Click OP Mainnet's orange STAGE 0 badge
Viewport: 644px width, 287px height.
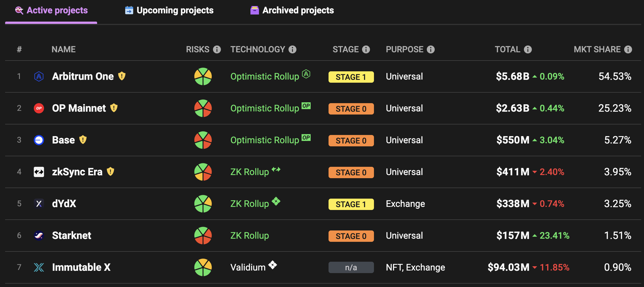coord(351,109)
